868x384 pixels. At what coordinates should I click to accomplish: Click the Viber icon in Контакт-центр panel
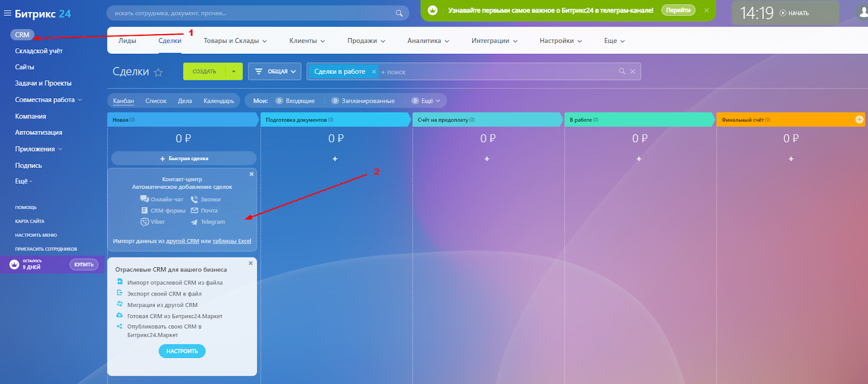coord(144,222)
